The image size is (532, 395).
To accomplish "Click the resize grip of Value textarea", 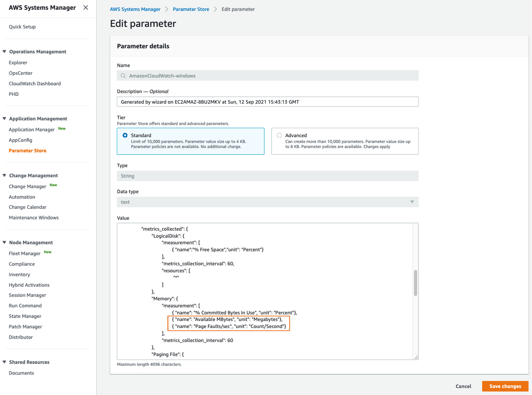I will coord(416,357).
